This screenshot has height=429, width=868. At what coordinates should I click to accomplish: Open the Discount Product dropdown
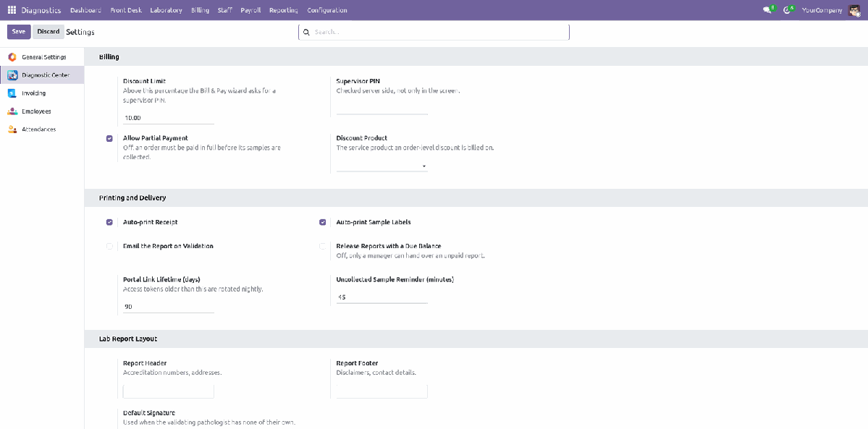pos(382,166)
